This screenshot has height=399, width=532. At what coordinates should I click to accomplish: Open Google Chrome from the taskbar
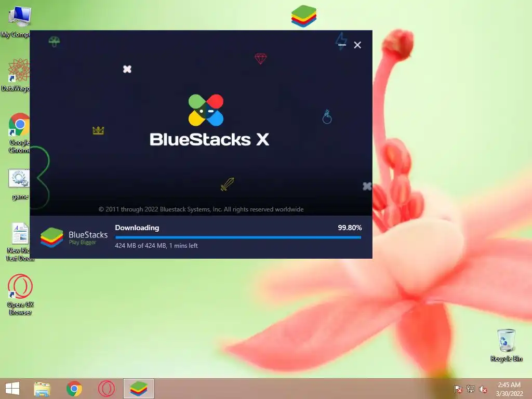pos(74,389)
